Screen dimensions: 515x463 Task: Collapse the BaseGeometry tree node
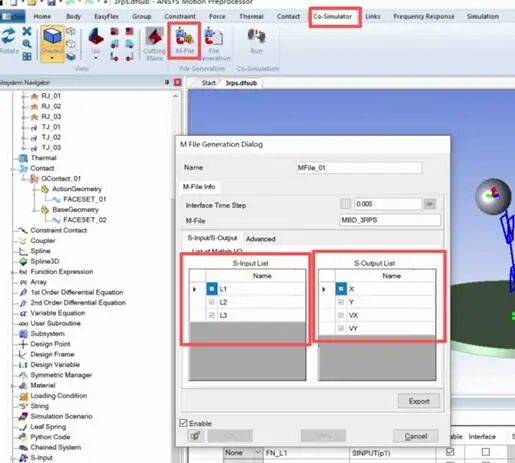click(x=35, y=210)
